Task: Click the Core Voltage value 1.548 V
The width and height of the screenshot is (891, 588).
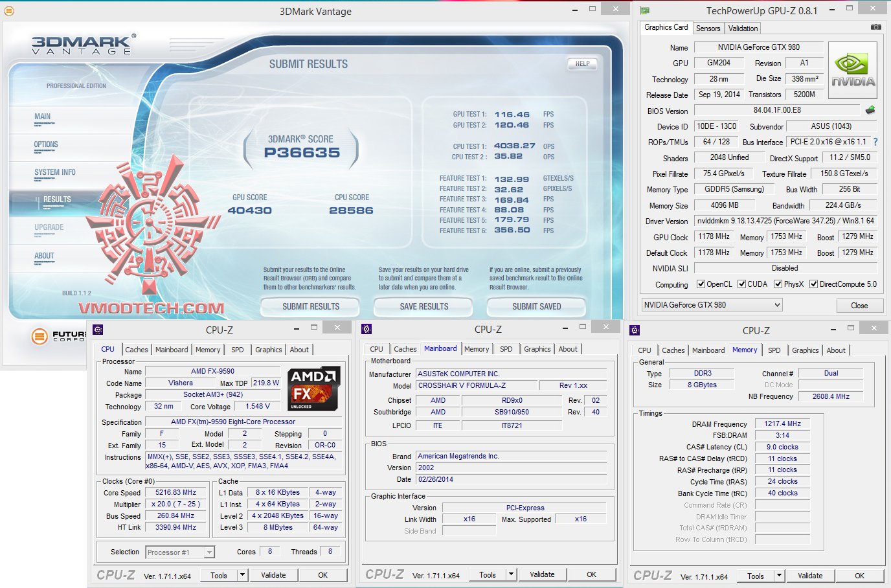Action: point(258,406)
